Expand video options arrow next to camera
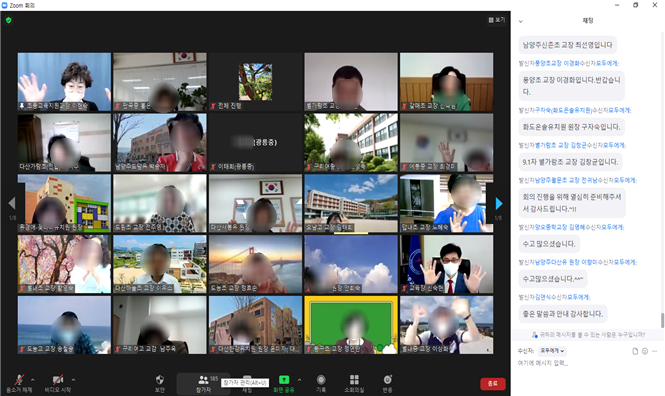The width and height of the screenshot is (665, 396). click(x=73, y=379)
